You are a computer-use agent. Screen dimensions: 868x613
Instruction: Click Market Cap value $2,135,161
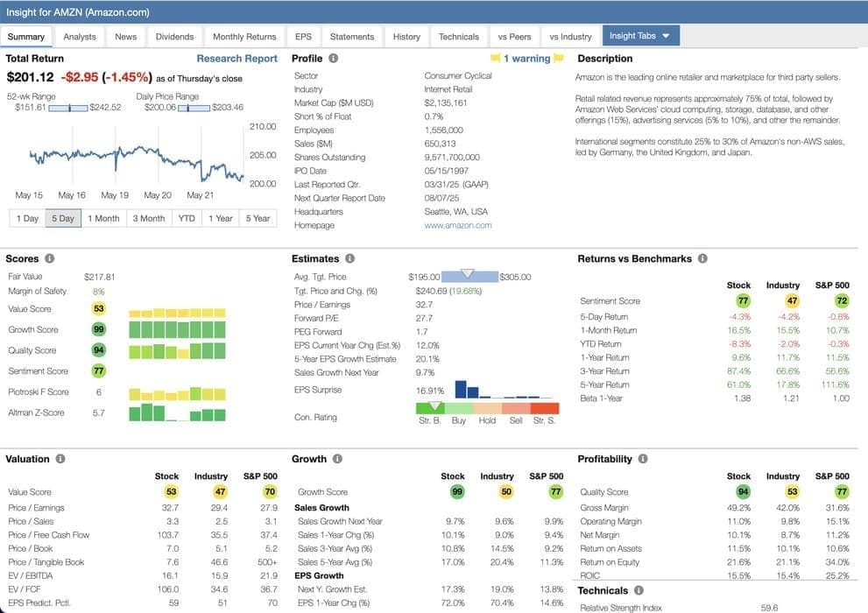(446, 103)
